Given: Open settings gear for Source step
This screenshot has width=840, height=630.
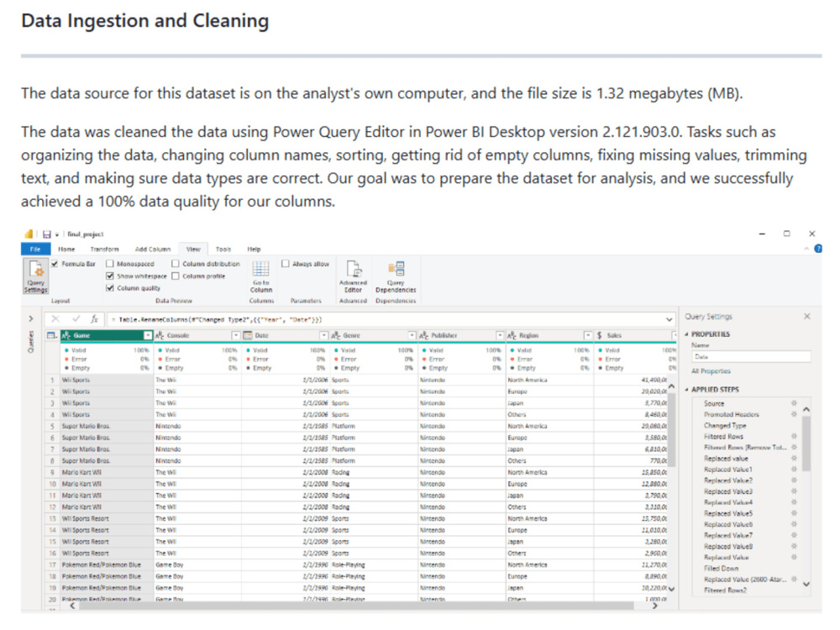Looking at the screenshot, I should coord(794,403).
